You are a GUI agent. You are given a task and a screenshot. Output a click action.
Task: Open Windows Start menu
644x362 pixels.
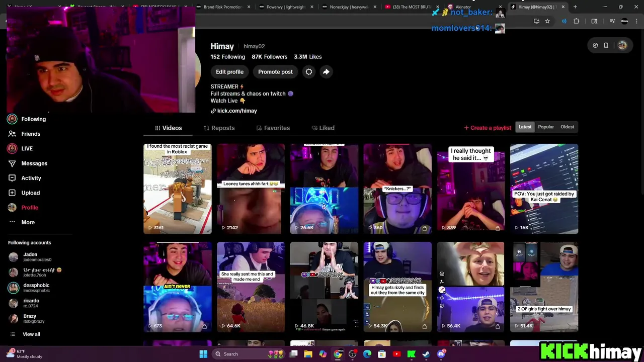click(203, 354)
